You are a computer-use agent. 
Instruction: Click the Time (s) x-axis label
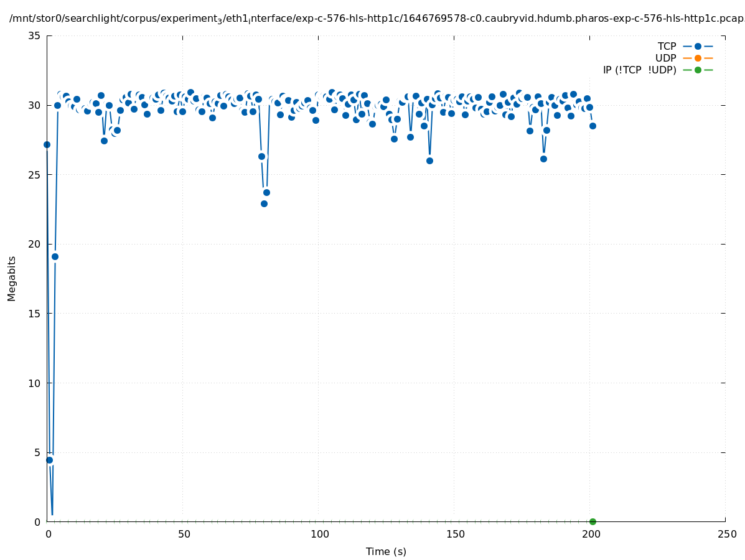pyautogui.click(x=386, y=551)
